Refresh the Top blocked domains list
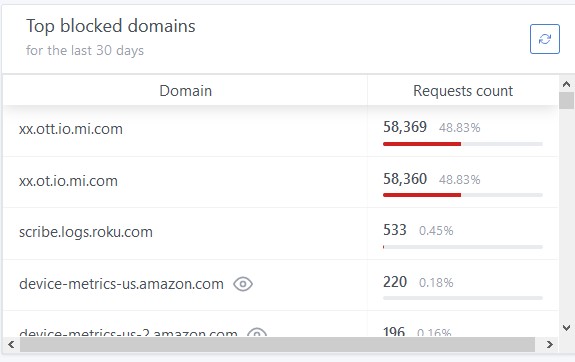575x362 pixels. (545, 39)
